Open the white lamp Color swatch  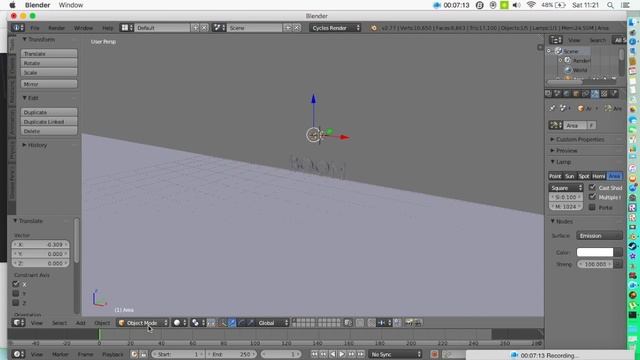pos(595,252)
